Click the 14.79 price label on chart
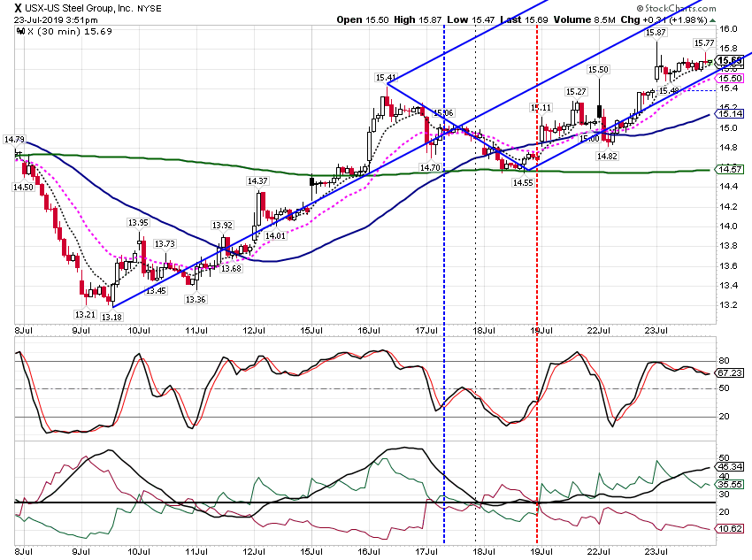Image resolution: width=752 pixels, height=560 pixels. [14, 140]
